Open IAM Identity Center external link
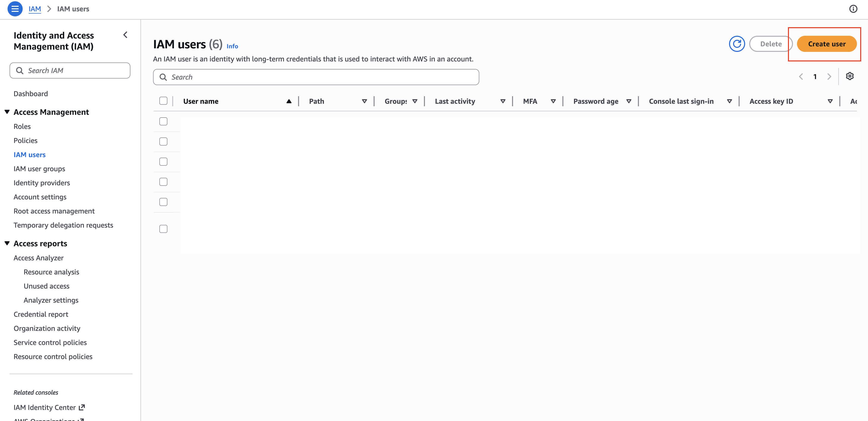Image resolution: width=868 pixels, height=421 pixels. click(49, 407)
